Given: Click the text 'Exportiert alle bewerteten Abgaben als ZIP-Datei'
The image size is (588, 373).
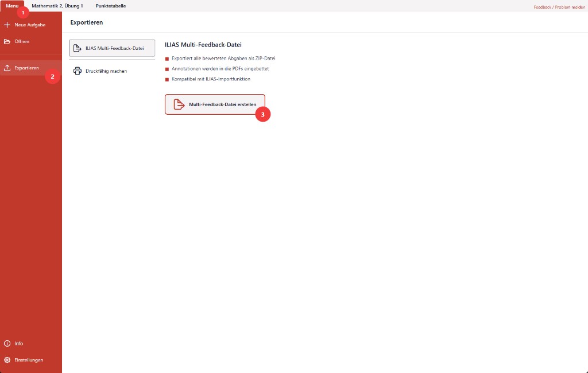Looking at the screenshot, I should coord(223,59).
